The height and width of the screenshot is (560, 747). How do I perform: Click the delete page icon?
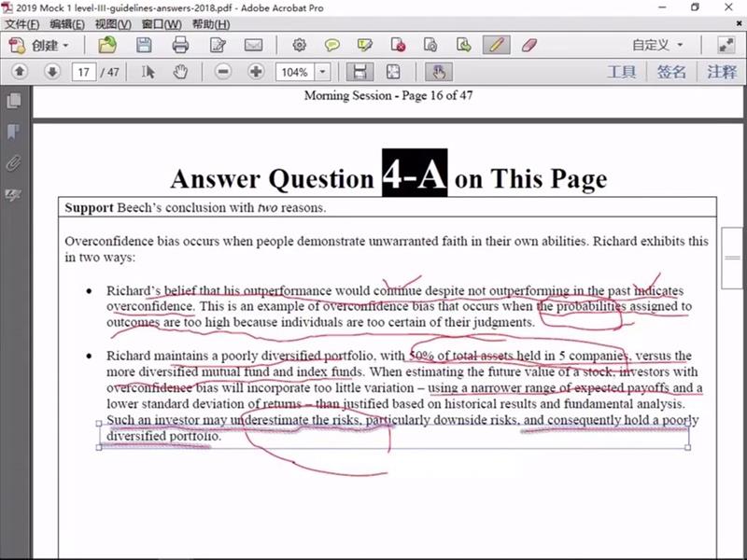pos(398,45)
